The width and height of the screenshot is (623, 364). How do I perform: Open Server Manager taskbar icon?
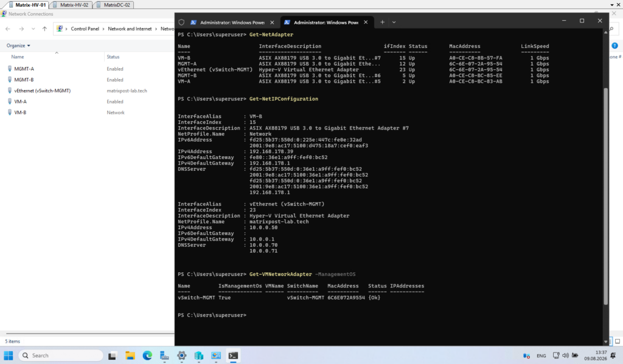(164, 355)
